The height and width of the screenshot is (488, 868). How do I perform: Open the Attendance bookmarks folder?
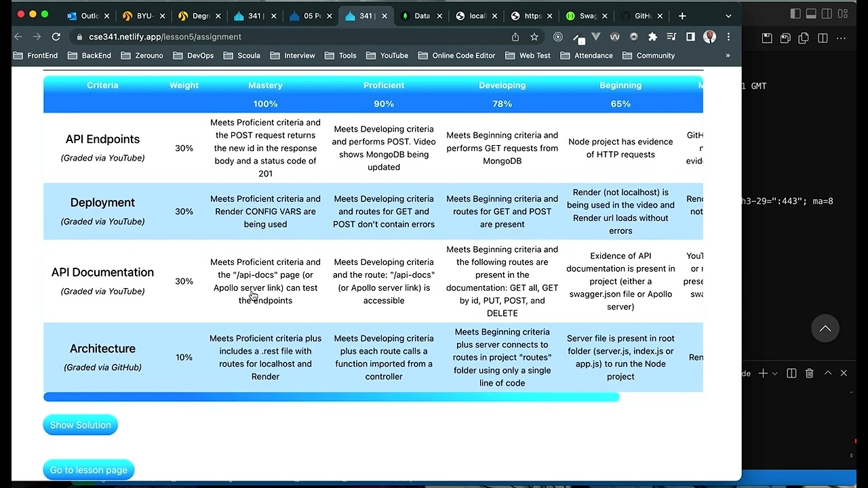[587, 56]
